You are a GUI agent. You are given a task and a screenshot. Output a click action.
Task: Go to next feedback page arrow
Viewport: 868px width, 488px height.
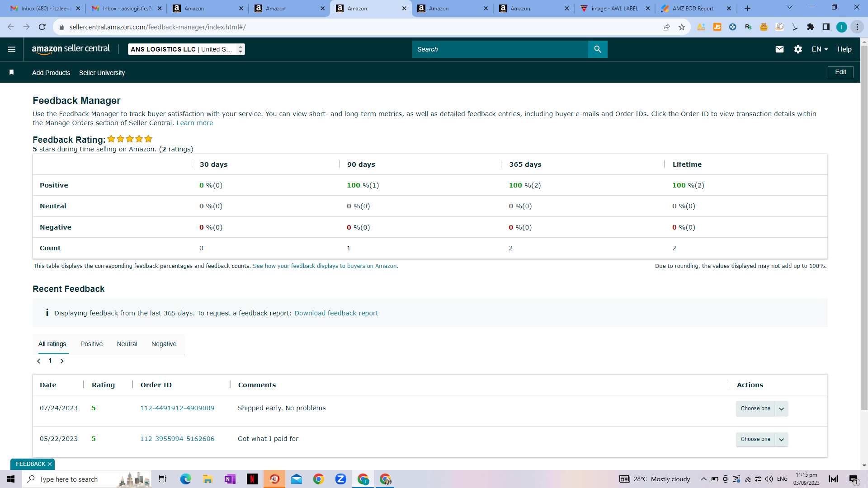pyautogui.click(x=62, y=361)
